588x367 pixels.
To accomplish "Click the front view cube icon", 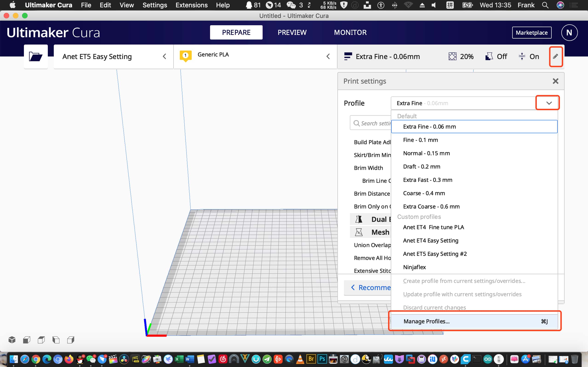I will pos(27,340).
